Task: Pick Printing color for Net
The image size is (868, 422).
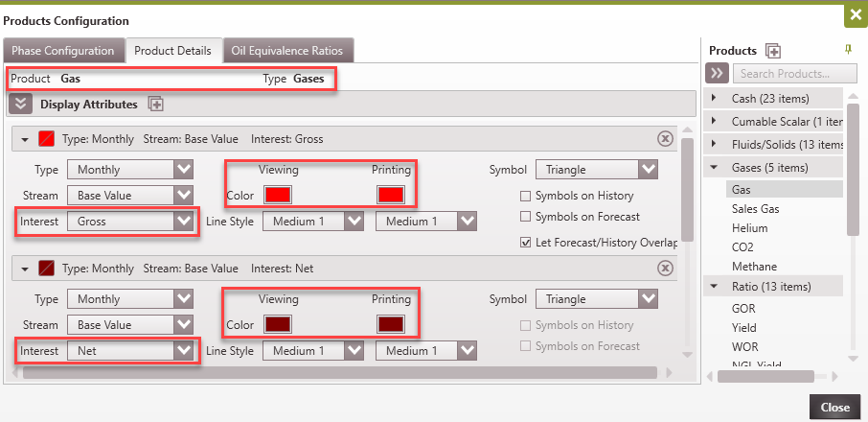Action: [391, 324]
